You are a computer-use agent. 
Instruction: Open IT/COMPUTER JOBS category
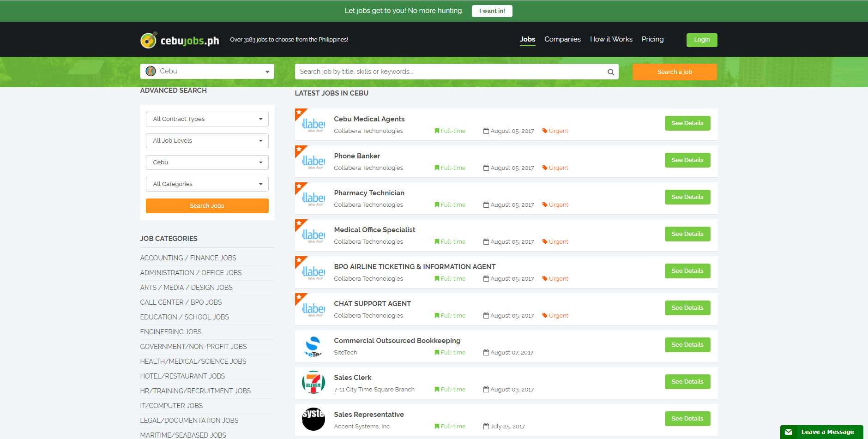[x=172, y=406]
